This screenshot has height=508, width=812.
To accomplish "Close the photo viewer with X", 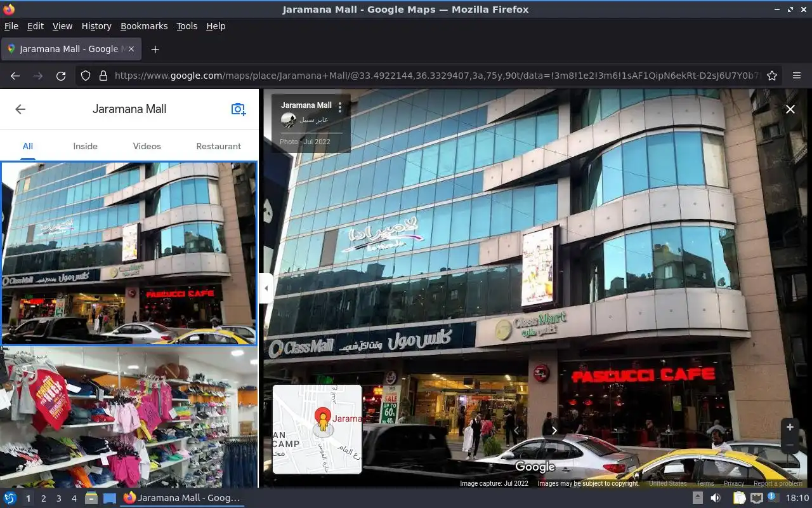I will coord(790,109).
